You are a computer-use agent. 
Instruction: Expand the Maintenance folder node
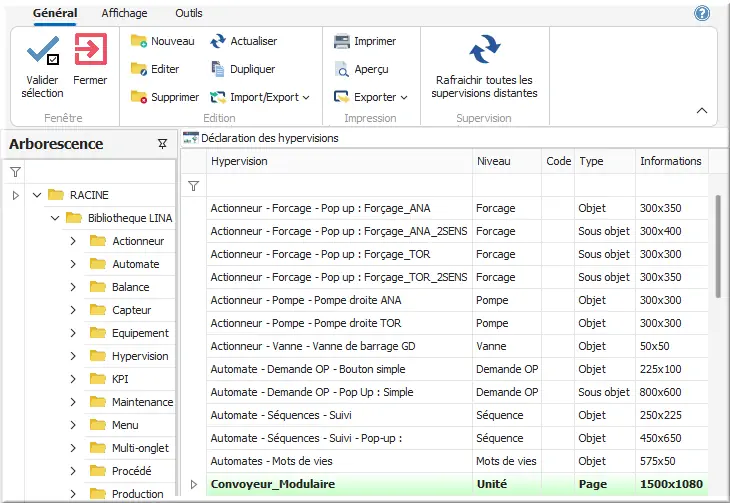73,402
